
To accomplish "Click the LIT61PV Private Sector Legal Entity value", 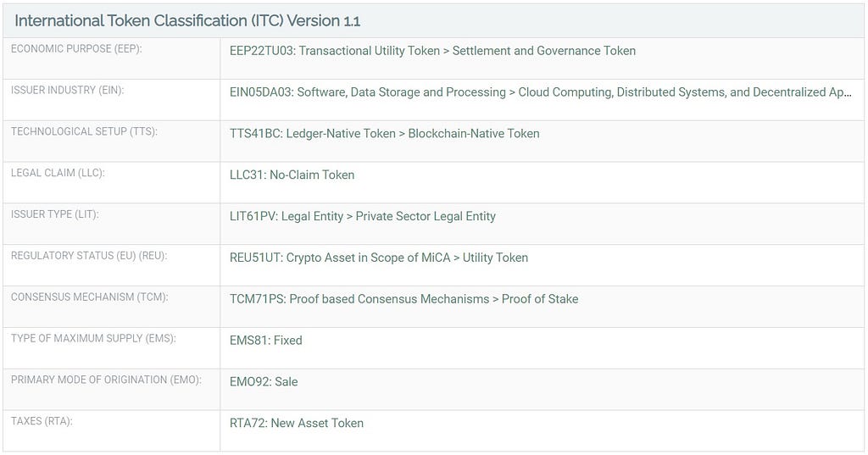I will point(363,216).
